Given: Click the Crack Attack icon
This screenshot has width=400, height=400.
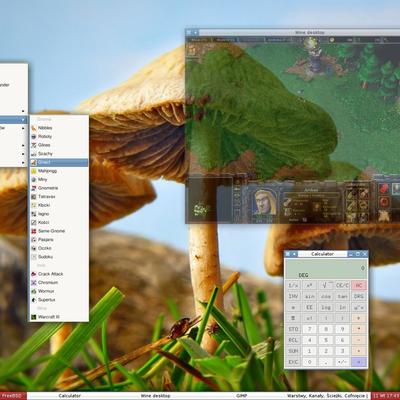Looking at the screenshot, I should point(34,274).
